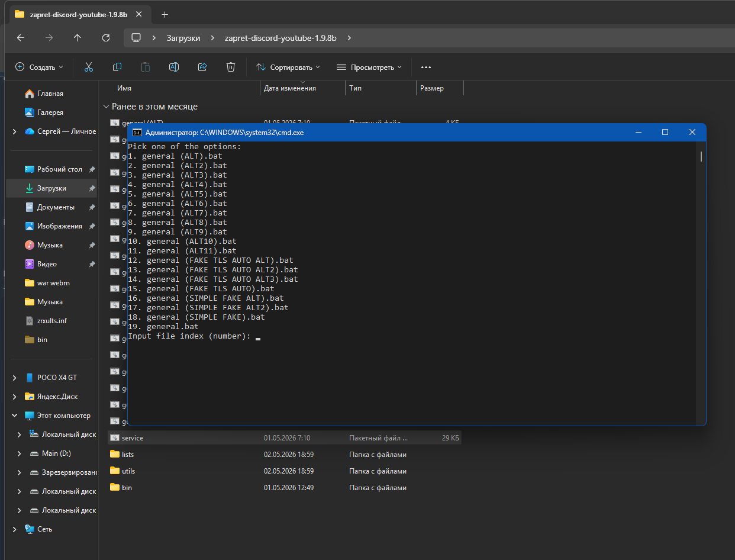Expand the POCO X4 GT node
Image resolution: width=735 pixels, height=560 pixels.
(14, 378)
